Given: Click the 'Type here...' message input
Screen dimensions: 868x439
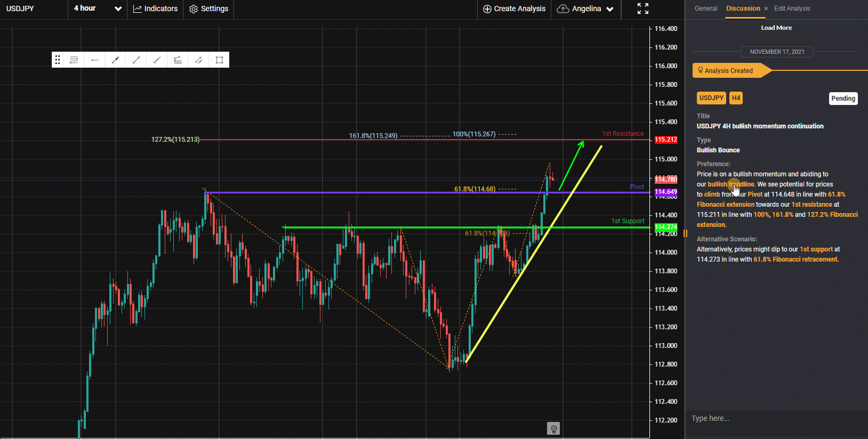Looking at the screenshot, I should pos(776,419).
